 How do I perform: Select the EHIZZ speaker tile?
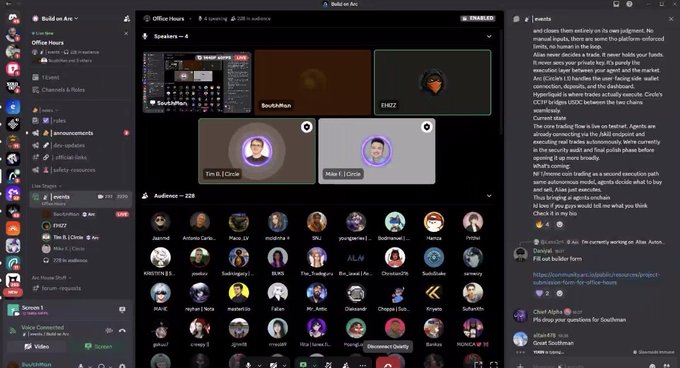[x=432, y=82]
